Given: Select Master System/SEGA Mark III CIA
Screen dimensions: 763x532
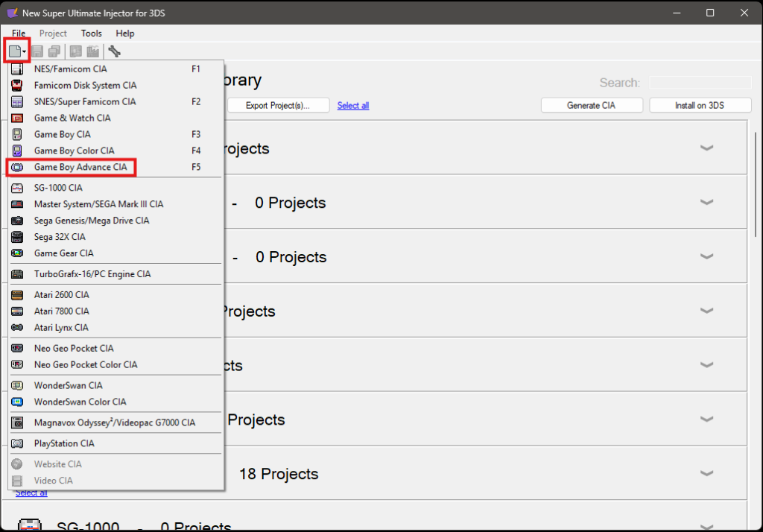Looking at the screenshot, I should [115, 204].
